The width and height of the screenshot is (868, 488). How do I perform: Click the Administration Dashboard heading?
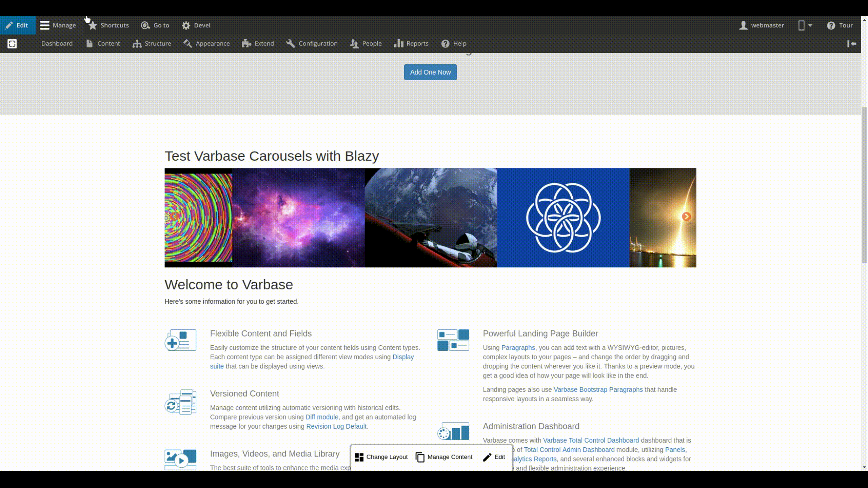tap(531, 426)
